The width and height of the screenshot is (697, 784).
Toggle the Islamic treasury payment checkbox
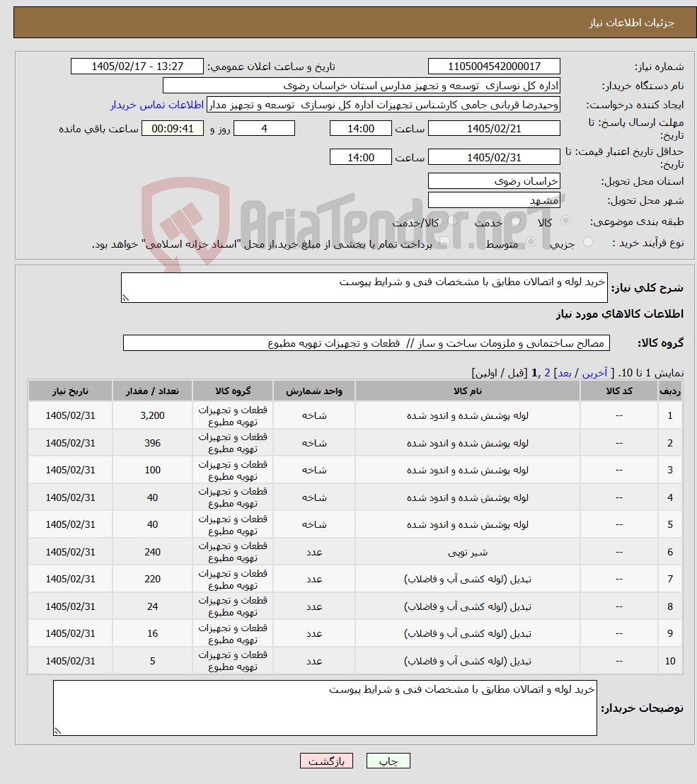pos(444,242)
